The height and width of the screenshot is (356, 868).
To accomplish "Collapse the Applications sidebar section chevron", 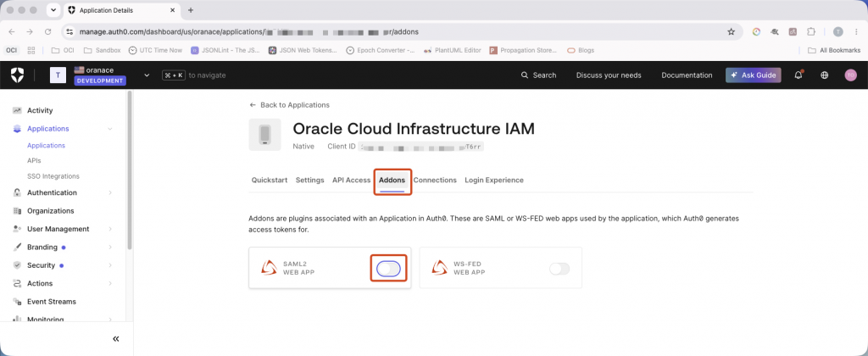I will tap(109, 129).
